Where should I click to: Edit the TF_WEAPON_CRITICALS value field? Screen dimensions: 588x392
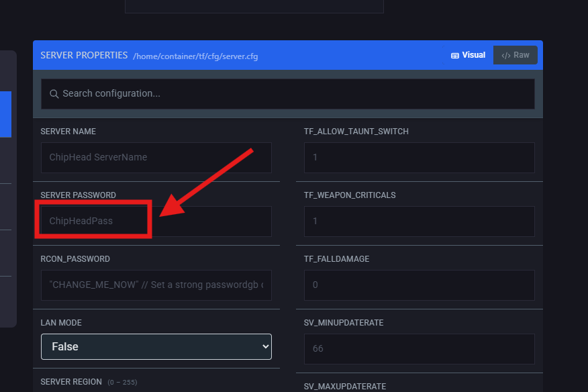(x=420, y=222)
